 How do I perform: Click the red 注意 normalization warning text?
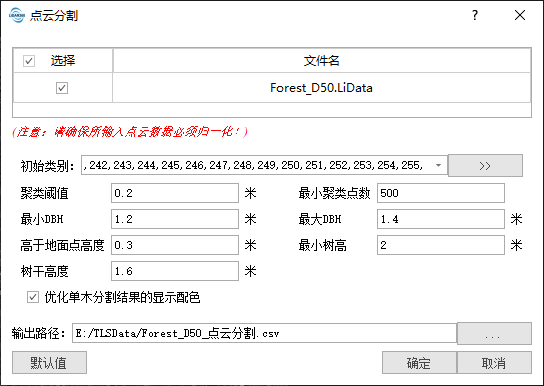(130, 132)
